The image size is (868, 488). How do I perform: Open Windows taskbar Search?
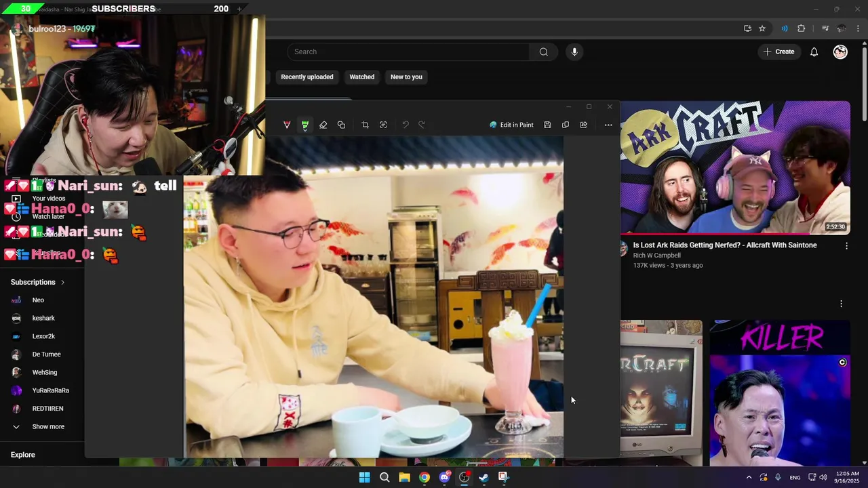pyautogui.click(x=384, y=477)
